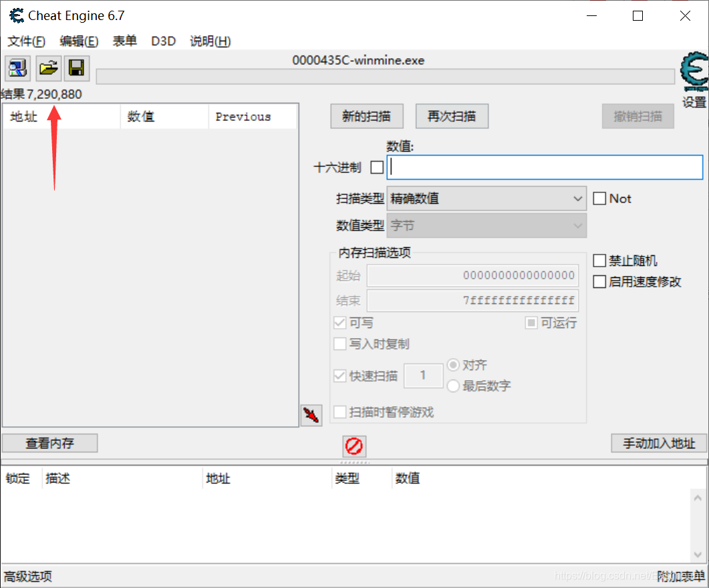Click the results 数值 column header

pos(164,117)
